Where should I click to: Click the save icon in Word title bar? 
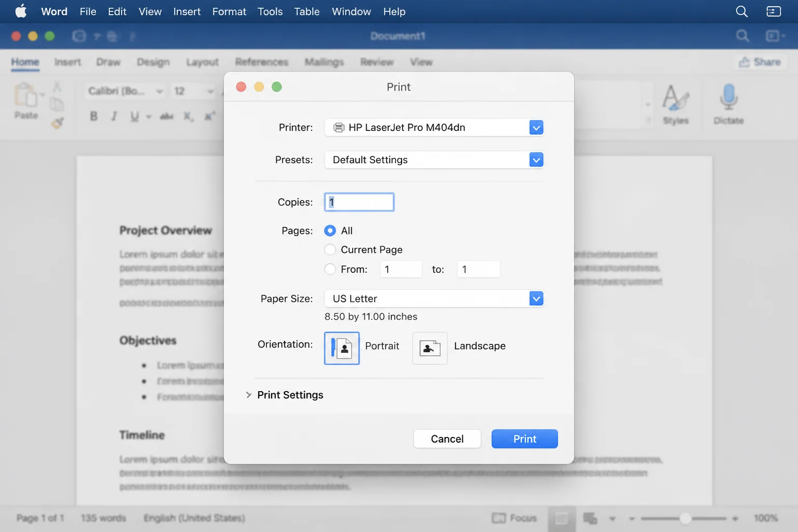click(79, 36)
